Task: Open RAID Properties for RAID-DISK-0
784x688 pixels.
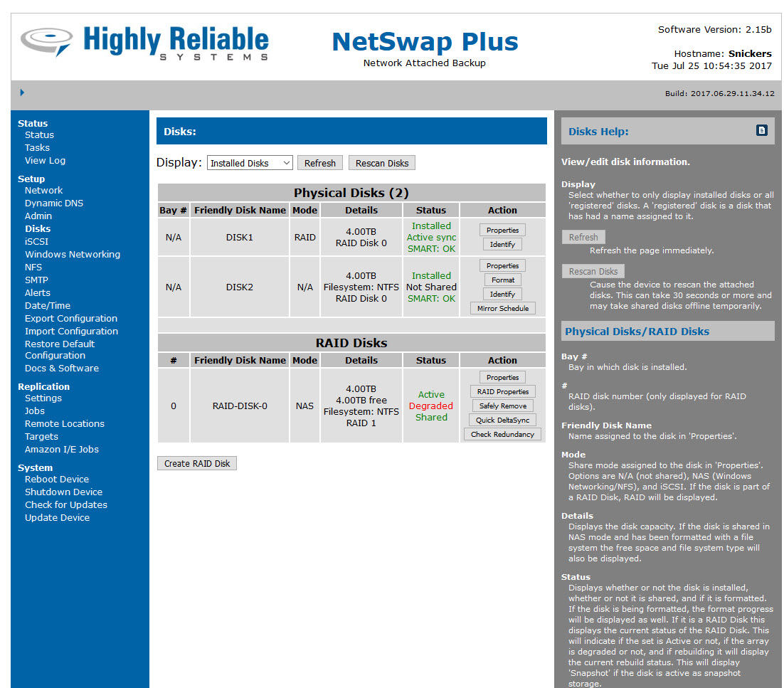Action: click(502, 391)
